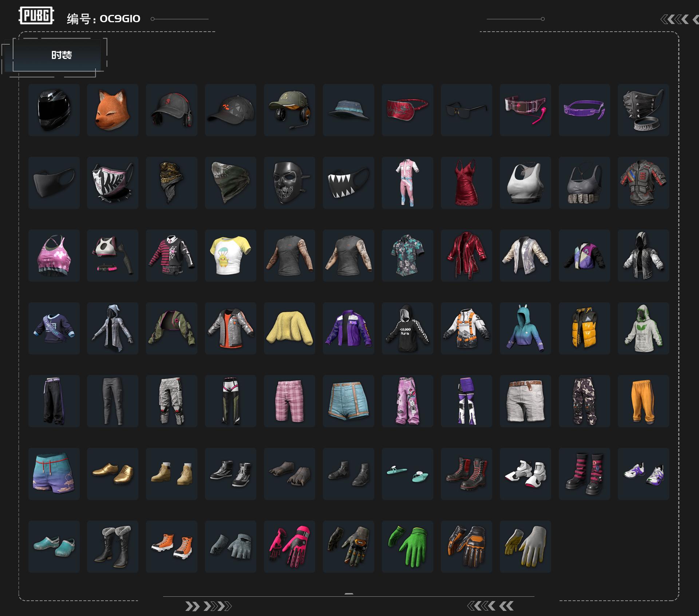
Task: Pick the teal flip-flop sandals
Action: tap(407, 474)
